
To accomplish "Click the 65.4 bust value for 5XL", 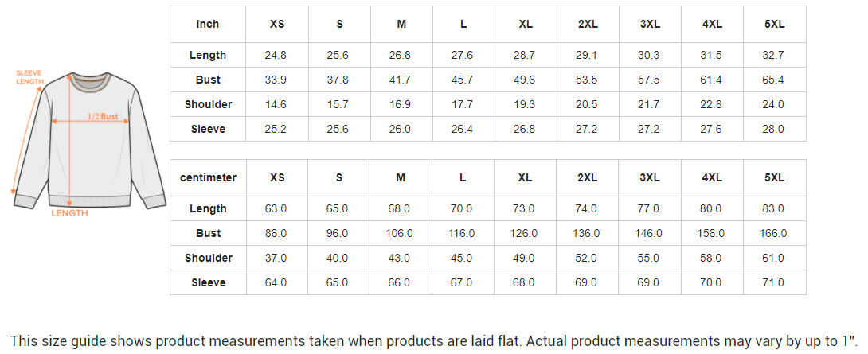I will (x=772, y=80).
